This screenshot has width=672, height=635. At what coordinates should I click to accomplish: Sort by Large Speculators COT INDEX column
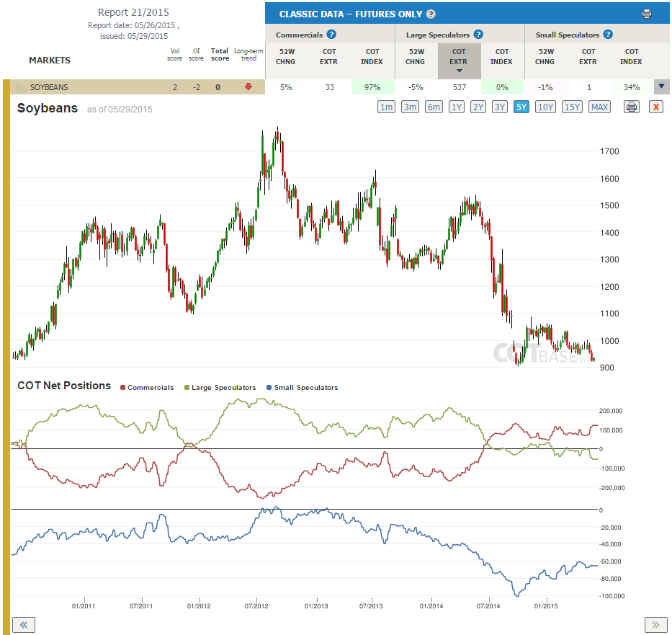click(x=502, y=57)
